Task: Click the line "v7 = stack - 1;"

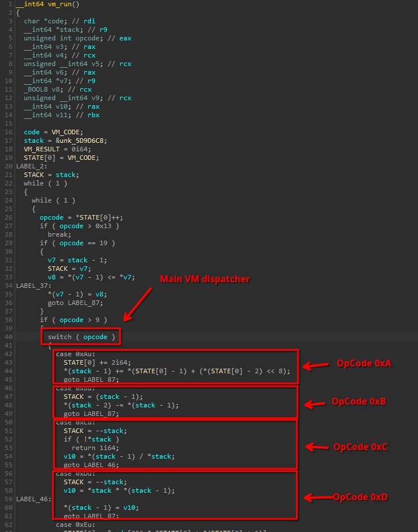Action: point(78,260)
